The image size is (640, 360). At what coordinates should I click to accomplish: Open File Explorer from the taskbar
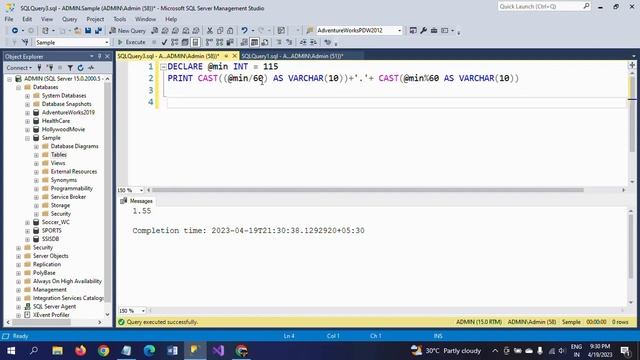point(58,351)
